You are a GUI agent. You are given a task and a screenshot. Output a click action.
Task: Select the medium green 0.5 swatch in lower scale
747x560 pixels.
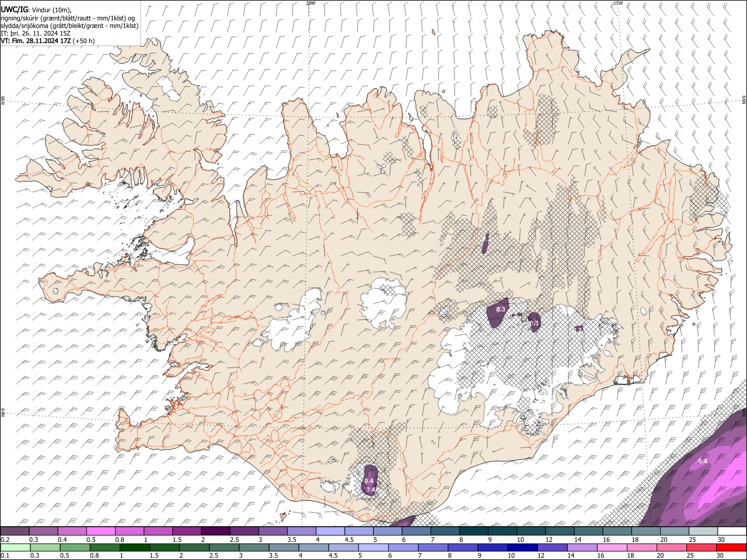75,547
